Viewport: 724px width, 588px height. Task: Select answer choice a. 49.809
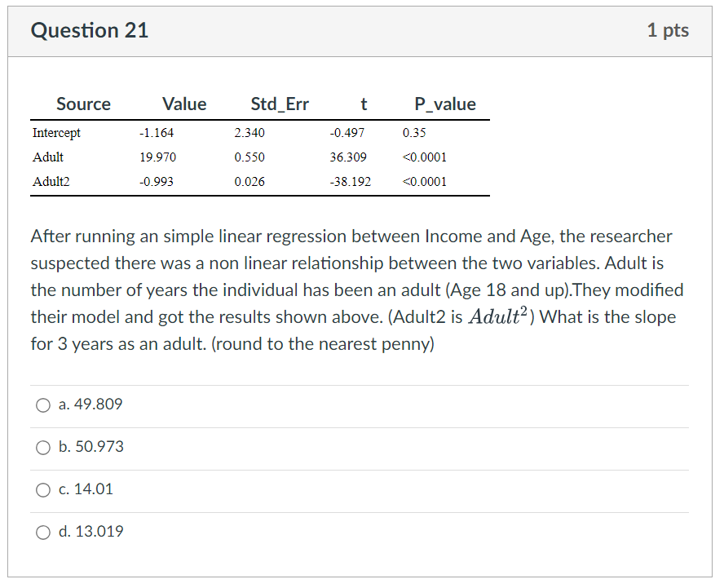[x=42, y=405]
